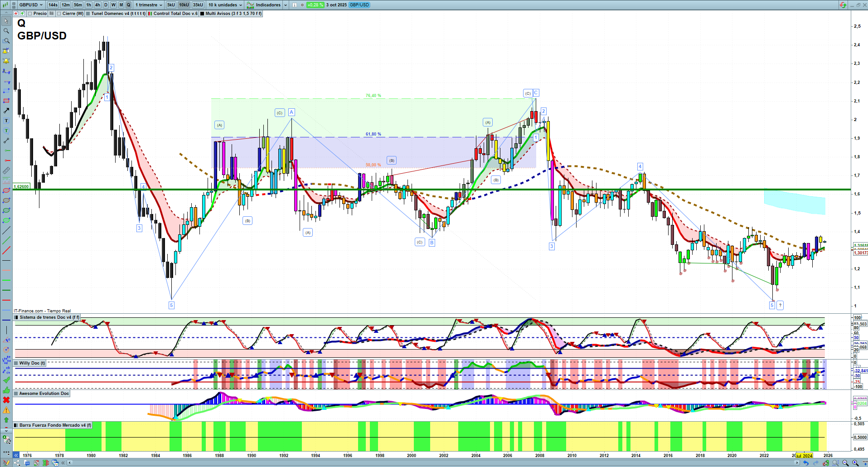Viewport: 868px width, 467px height.
Task: Open the GBPUSD symbol dropdown
Action: (31, 5)
